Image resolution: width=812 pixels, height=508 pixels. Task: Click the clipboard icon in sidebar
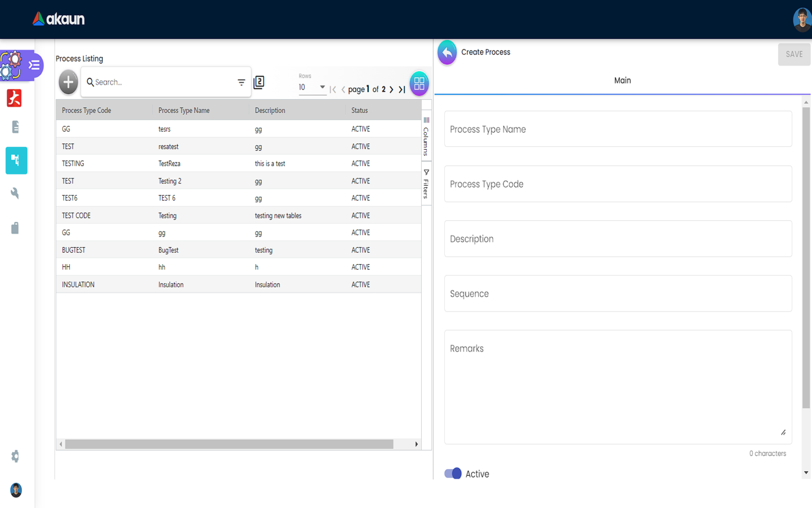tap(15, 228)
